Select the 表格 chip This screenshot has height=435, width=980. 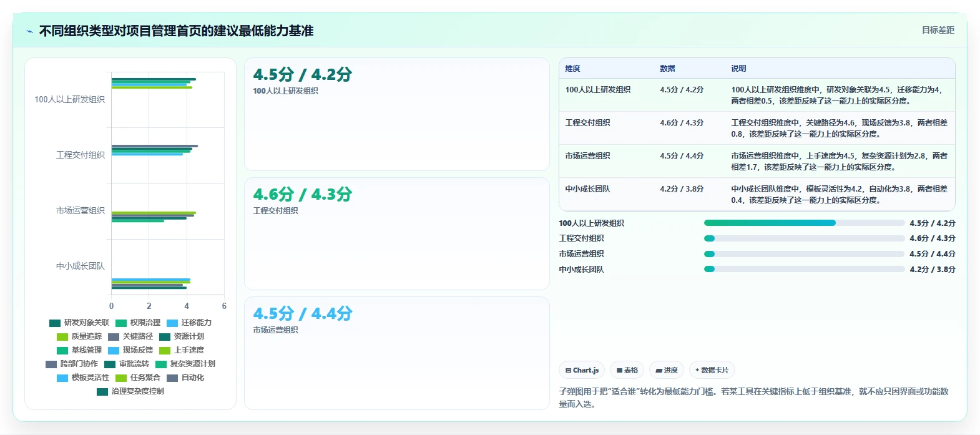coord(627,370)
